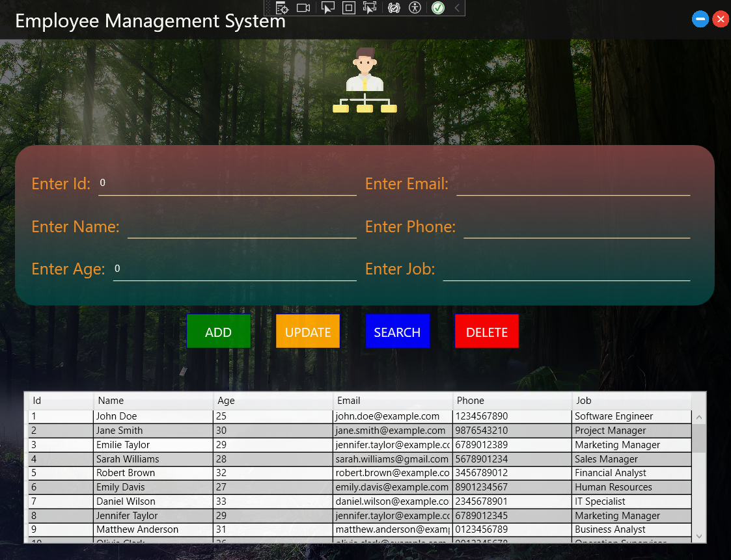The width and height of the screenshot is (731, 560).
Task: Click the UPDATE button
Action: pyautogui.click(x=307, y=331)
